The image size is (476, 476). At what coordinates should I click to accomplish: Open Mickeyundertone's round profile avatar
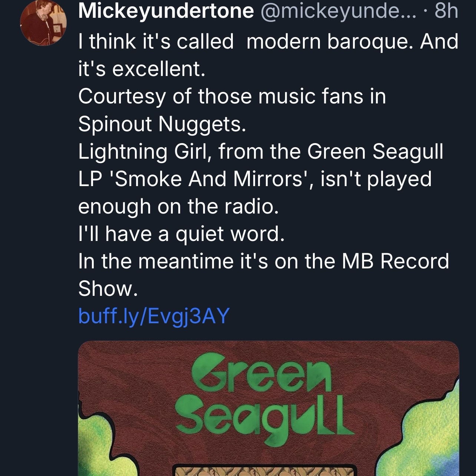click(x=43, y=23)
